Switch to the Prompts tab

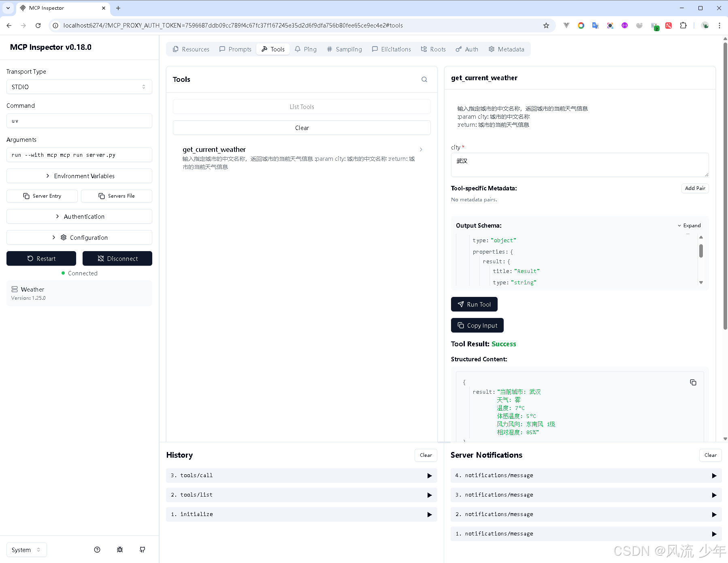coord(235,49)
